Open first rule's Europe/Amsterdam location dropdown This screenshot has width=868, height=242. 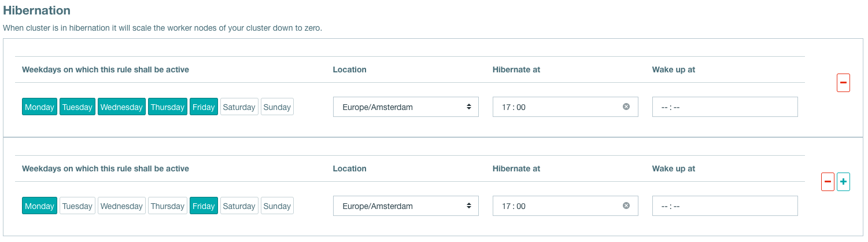coord(406,107)
